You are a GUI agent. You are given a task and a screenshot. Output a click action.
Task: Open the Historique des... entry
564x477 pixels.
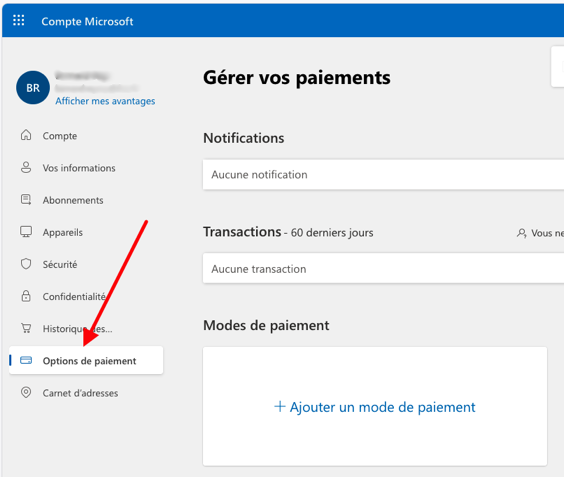tap(78, 329)
